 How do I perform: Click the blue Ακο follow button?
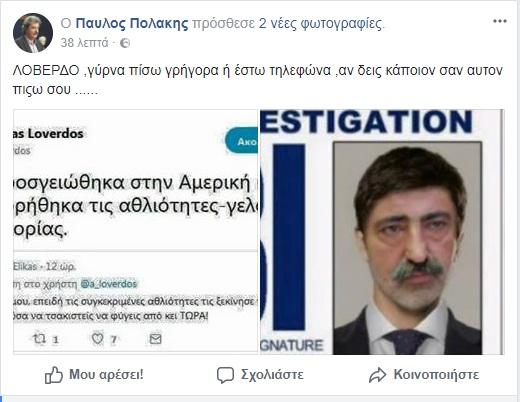pyautogui.click(x=242, y=141)
